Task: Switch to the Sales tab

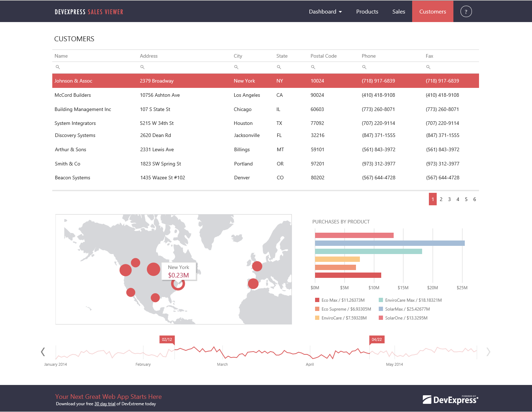Action: pyautogui.click(x=399, y=11)
